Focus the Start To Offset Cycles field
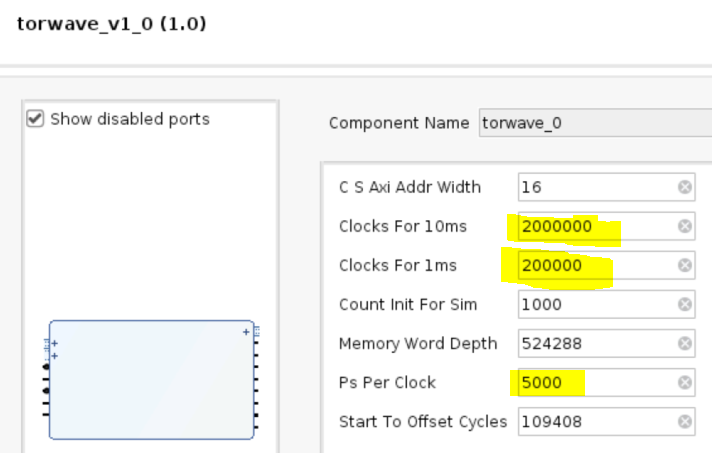The height and width of the screenshot is (453, 712). pos(596,421)
